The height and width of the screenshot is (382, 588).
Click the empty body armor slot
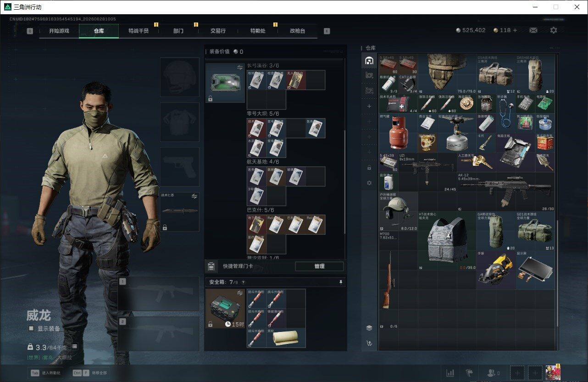click(x=180, y=122)
